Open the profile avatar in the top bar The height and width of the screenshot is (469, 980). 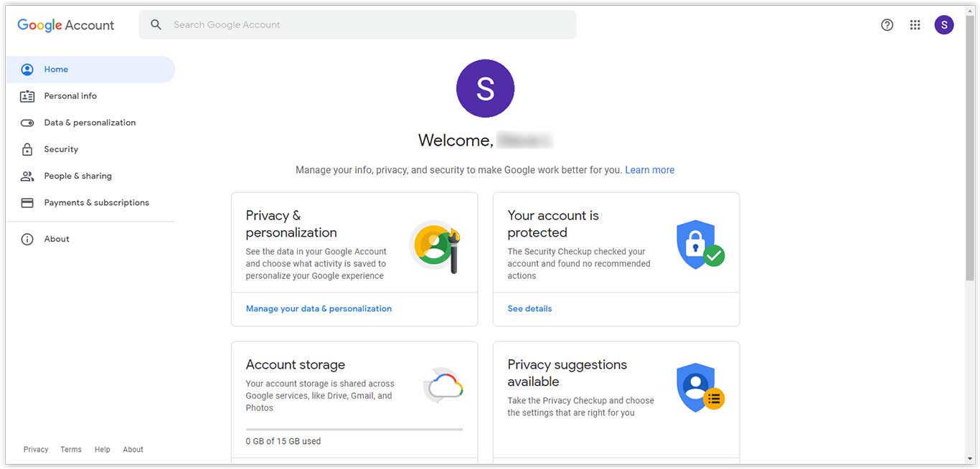[944, 25]
